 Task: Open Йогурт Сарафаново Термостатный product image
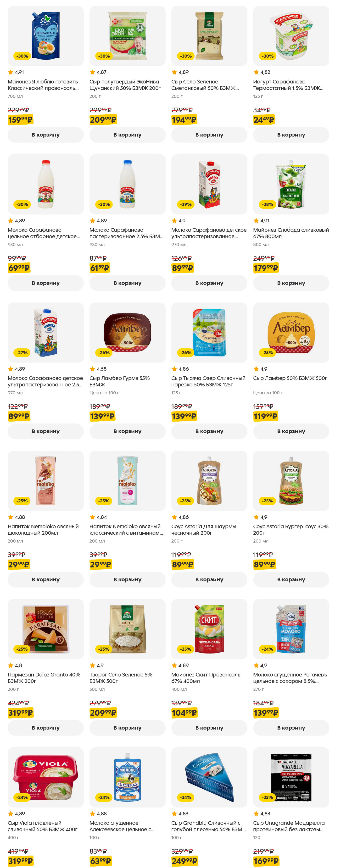(291, 36)
